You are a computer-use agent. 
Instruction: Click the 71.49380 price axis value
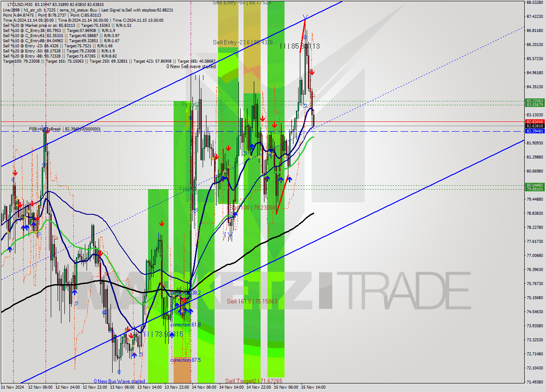click(x=534, y=382)
